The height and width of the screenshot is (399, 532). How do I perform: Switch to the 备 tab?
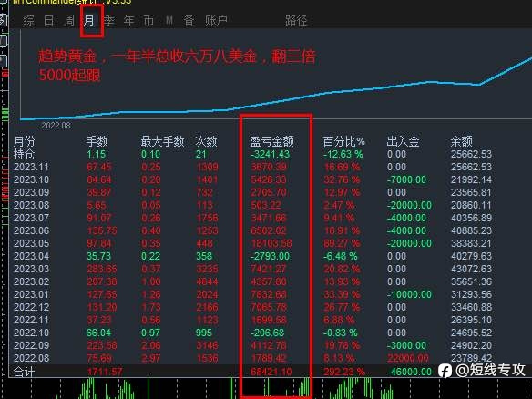(189, 20)
